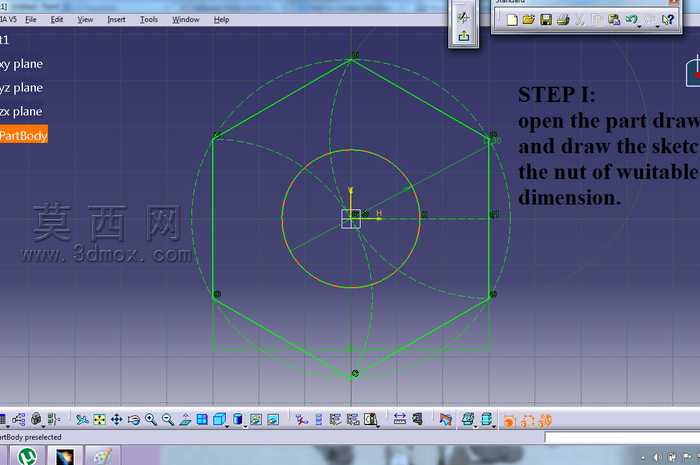The image size is (700, 465).
Task: Open the Tools menu
Action: 149,20
